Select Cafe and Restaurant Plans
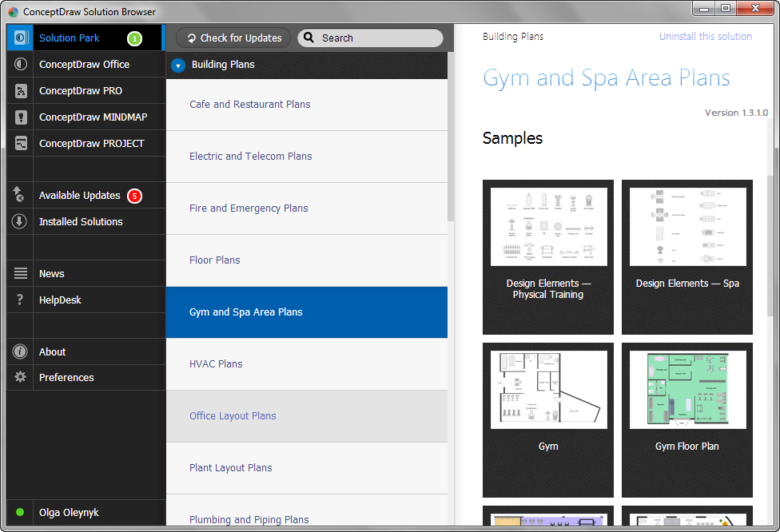This screenshot has width=780, height=532. tap(306, 105)
